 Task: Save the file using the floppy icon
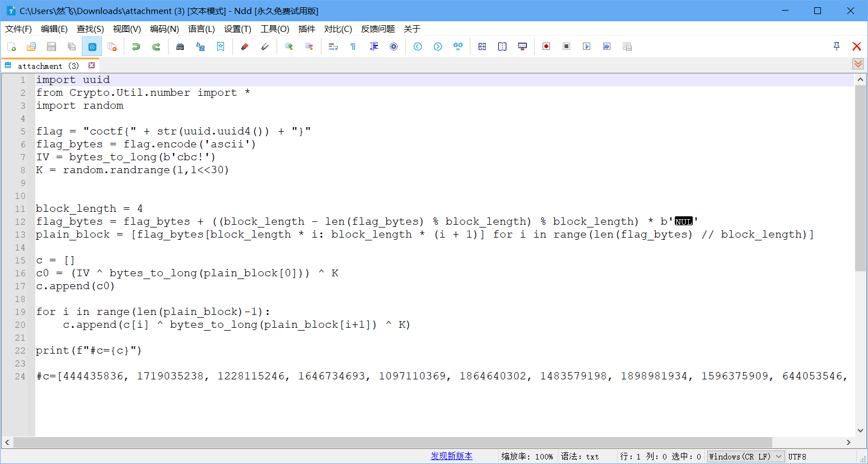pos(52,47)
